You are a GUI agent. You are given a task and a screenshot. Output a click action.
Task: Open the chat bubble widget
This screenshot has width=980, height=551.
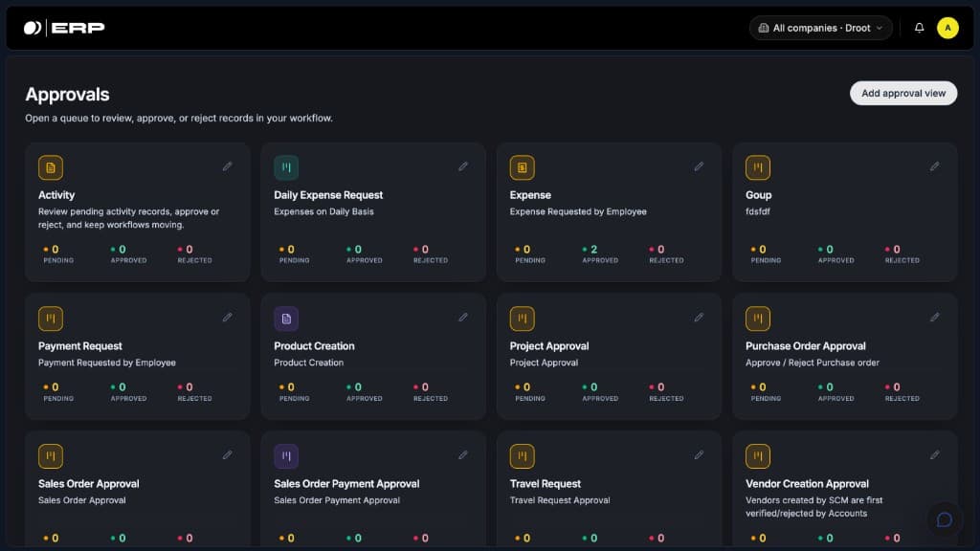pyautogui.click(x=945, y=519)
